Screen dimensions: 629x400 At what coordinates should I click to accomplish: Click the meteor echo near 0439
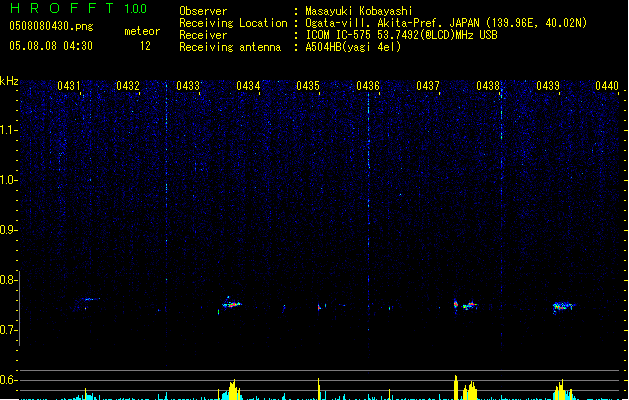tap(563, 307)
